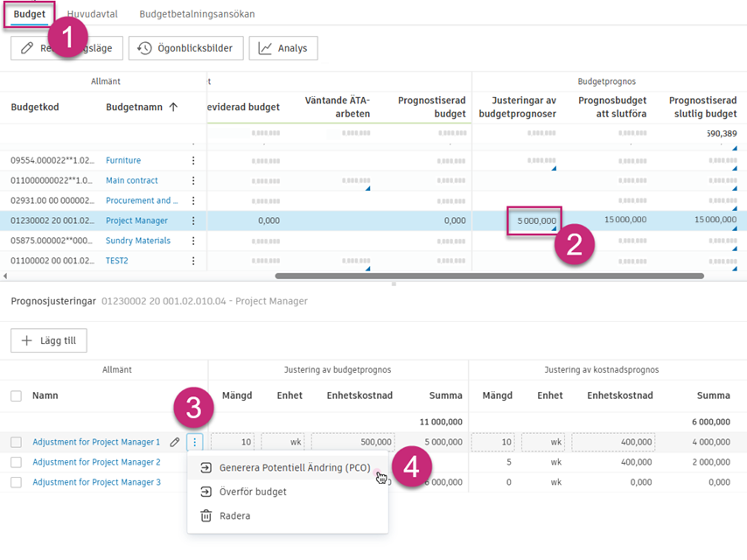
Task: Open more options for Main contract row
Action: [193, 181]
